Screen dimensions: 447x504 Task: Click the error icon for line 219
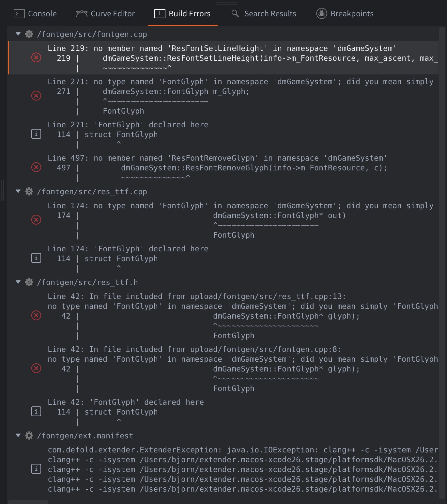pos(36,58)
